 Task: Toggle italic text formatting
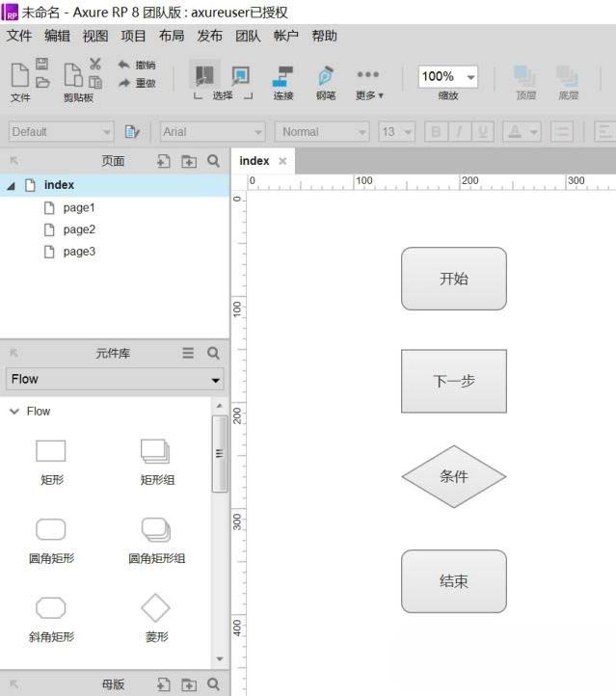[x=459, y=132]
